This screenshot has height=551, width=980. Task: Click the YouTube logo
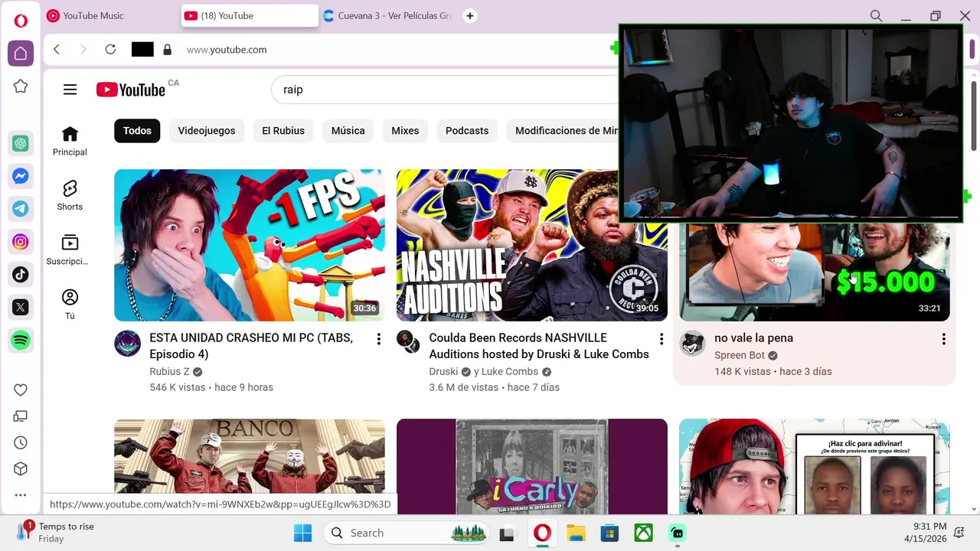[131, 90]
